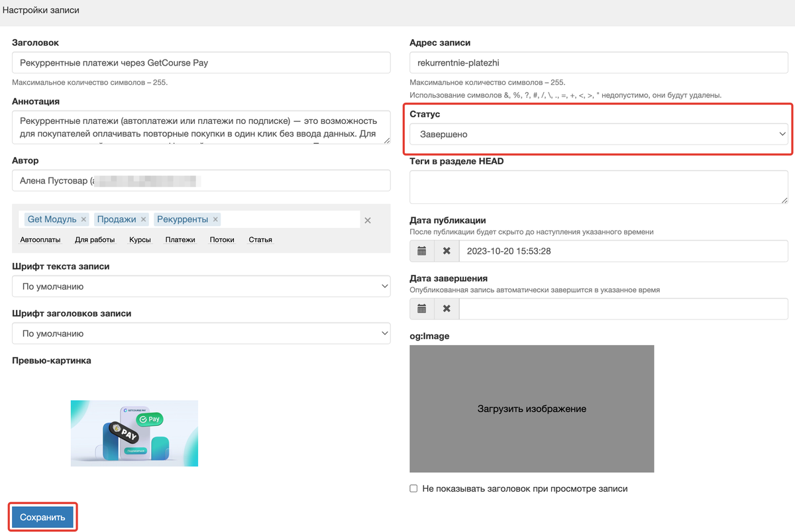Image resolution: width=795 pixels, height=532 pixels.
Task: Edit the Заголовок text field
Action: [201, 63]
